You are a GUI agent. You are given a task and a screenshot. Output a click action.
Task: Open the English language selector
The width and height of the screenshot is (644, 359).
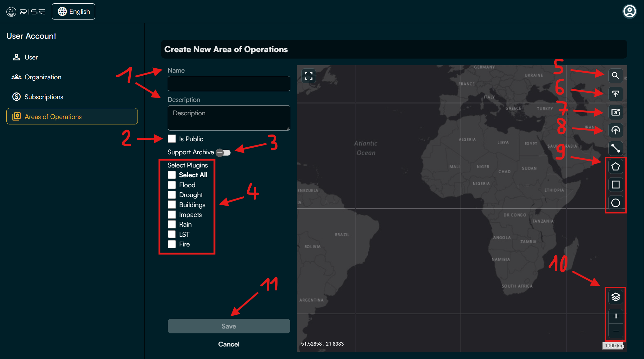tap(73, 12)
